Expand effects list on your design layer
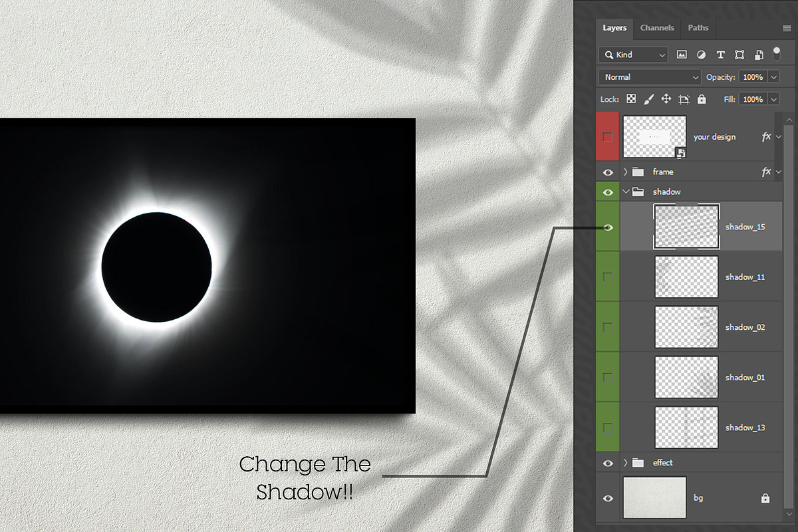 [x=779, y=137]
